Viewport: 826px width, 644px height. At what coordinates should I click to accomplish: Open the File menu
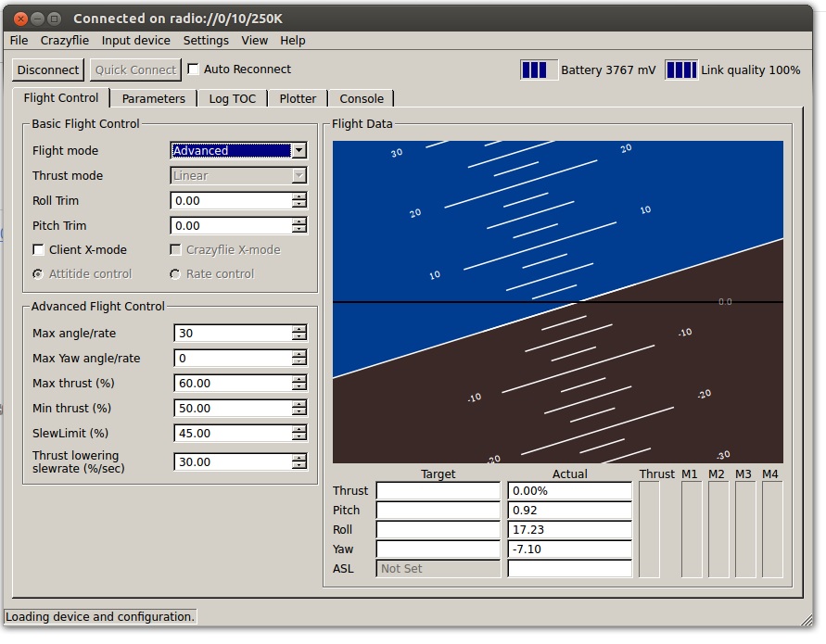[x=19, y=41]
